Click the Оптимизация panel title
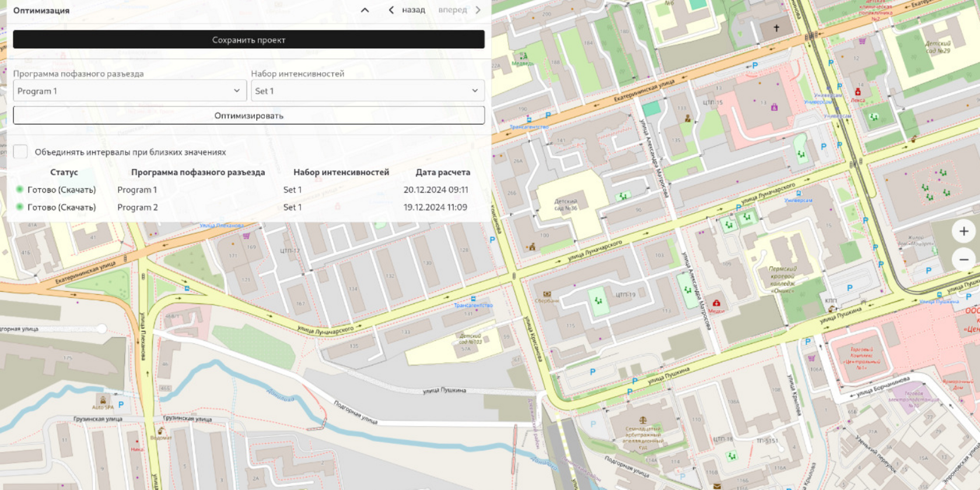 coord(41,10)
